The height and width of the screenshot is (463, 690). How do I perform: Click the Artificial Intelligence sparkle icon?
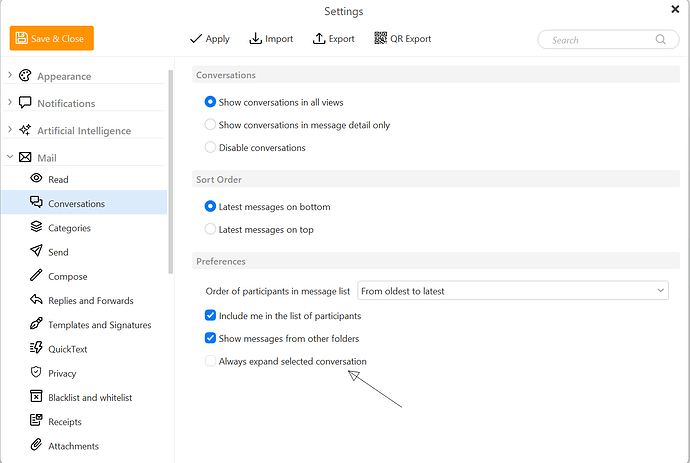(25, 130)
